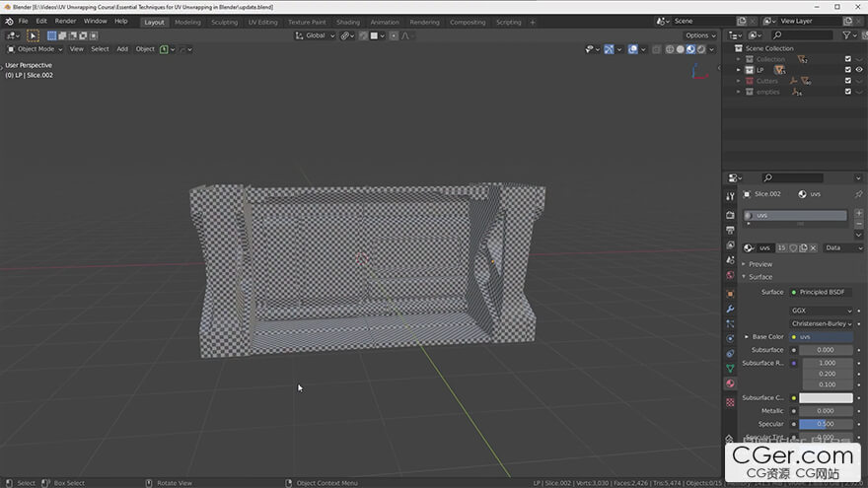
Task: Switch to the Texture Paint workspace tab
Action: click(x=307, y=22)
